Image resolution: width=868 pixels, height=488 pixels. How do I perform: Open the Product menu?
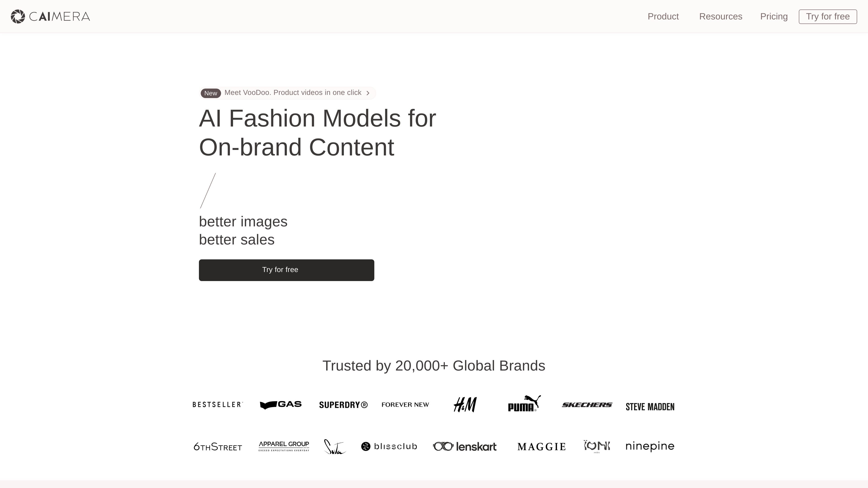[663, 16]
